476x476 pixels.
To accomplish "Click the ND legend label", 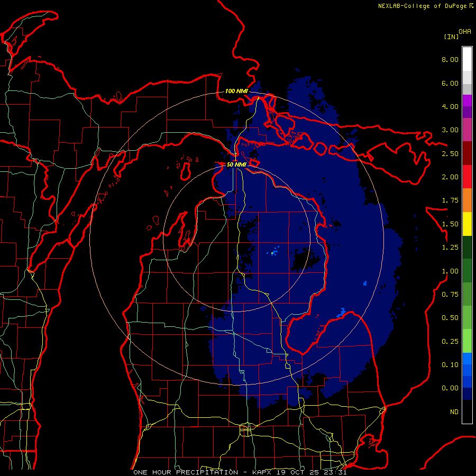I will (454, 412).
